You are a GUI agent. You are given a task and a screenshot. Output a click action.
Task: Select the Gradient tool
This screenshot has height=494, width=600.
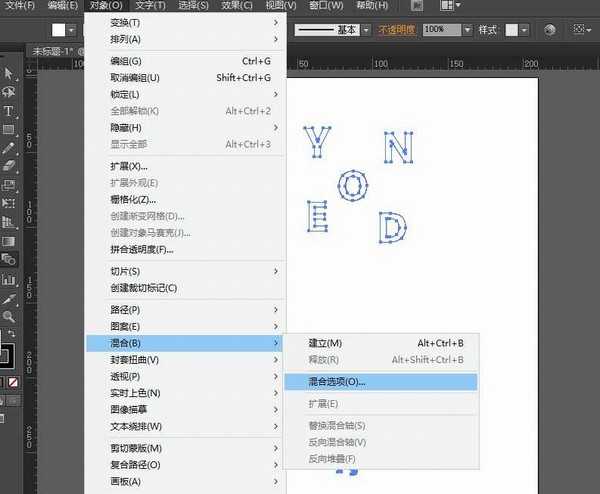8,240
